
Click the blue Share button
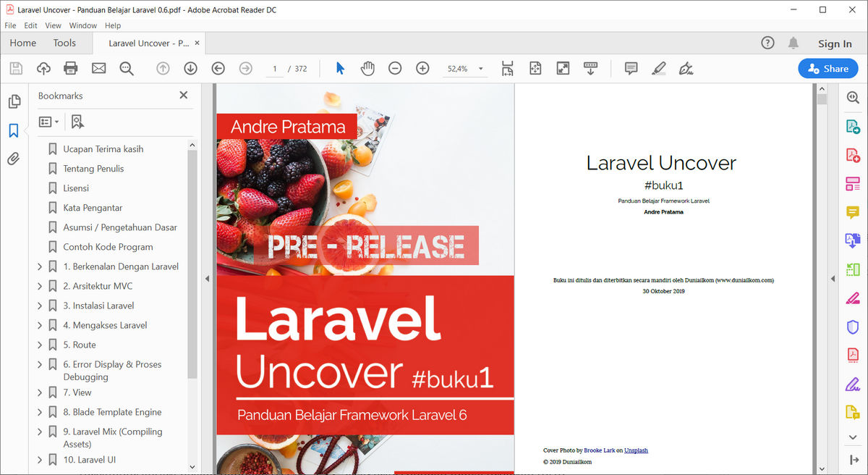tap(828, 69)
